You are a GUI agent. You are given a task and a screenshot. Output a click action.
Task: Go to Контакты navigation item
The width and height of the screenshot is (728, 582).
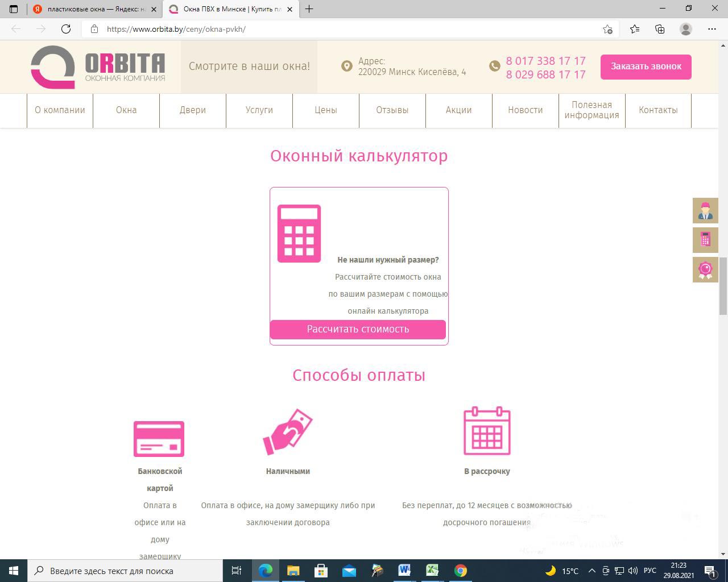pos(658,110)
